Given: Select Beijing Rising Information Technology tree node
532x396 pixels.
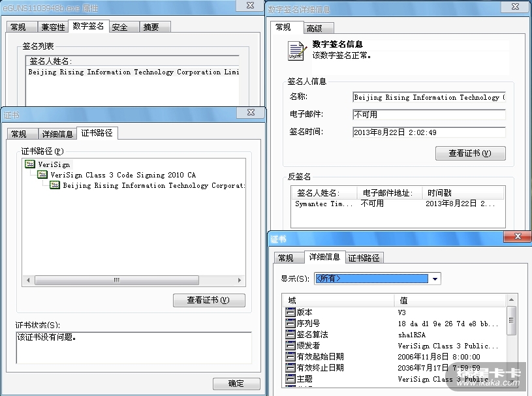Looking at the screenshot, I should [x=153, y=185].
